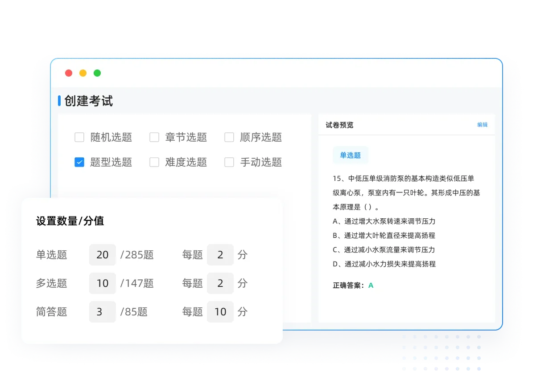Pick answer option D 通过减小水力损失来提高扬程

point(384,264)
